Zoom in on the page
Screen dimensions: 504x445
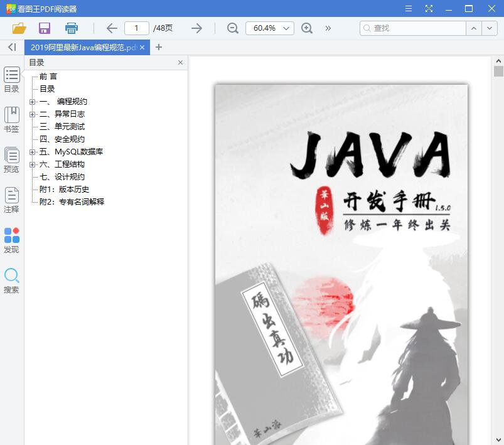click(x=307, y=28)
